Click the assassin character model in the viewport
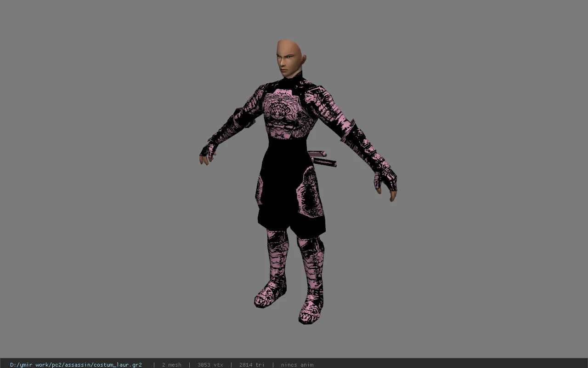This screenshot has height=368, width=588. (x=298, y=182)
